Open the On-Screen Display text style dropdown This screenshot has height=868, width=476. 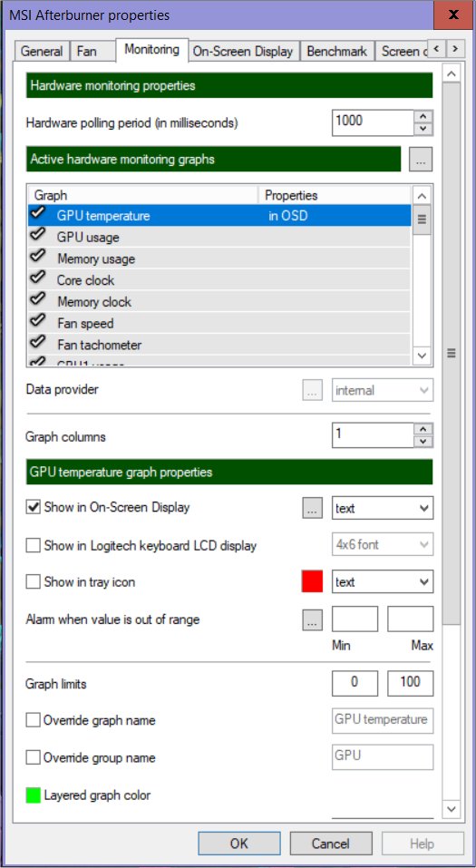[383, 508]
